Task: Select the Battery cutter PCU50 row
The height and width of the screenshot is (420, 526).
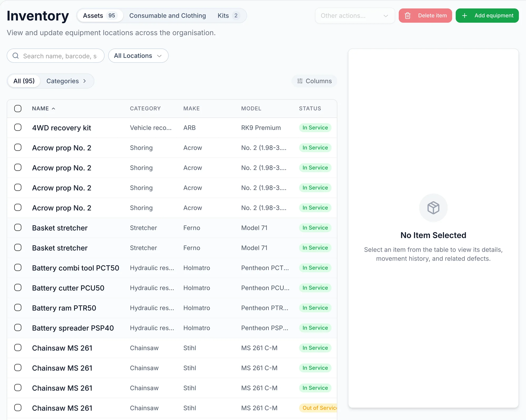Action: pyautogui.click(x=172, y=288)
